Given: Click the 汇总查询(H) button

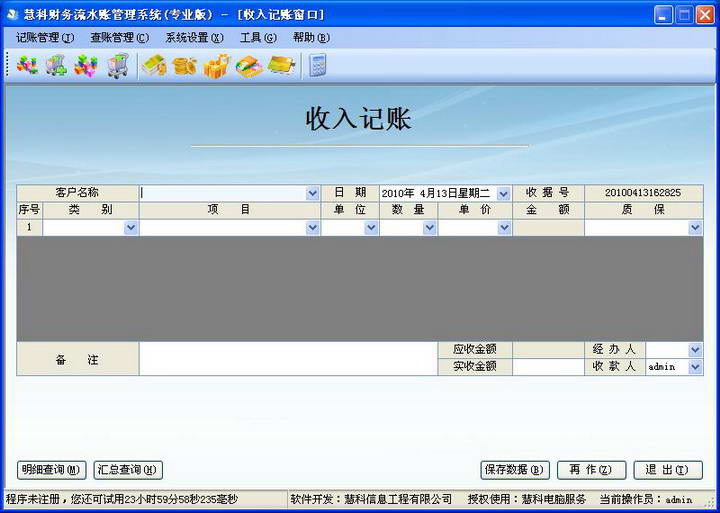Looking at the screenshot, I should (128, 470).
